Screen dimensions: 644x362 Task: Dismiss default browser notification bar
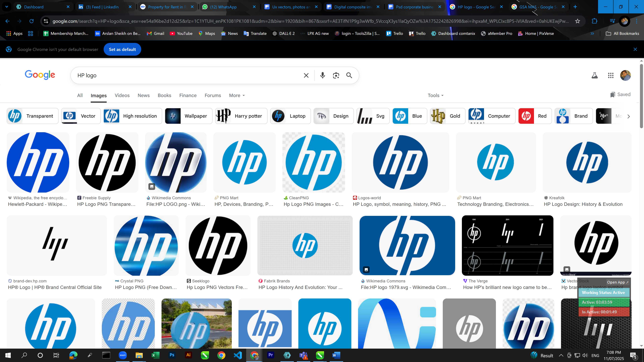pyautogui.click(x=635, y=49)
